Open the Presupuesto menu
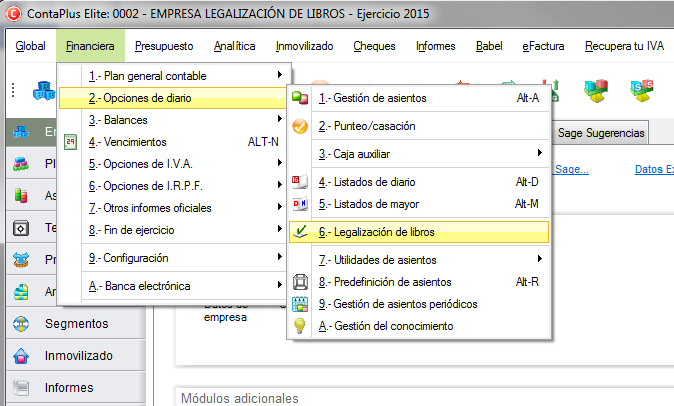The width and height of the screenshot is (674, 406). [x=164, y=46]
